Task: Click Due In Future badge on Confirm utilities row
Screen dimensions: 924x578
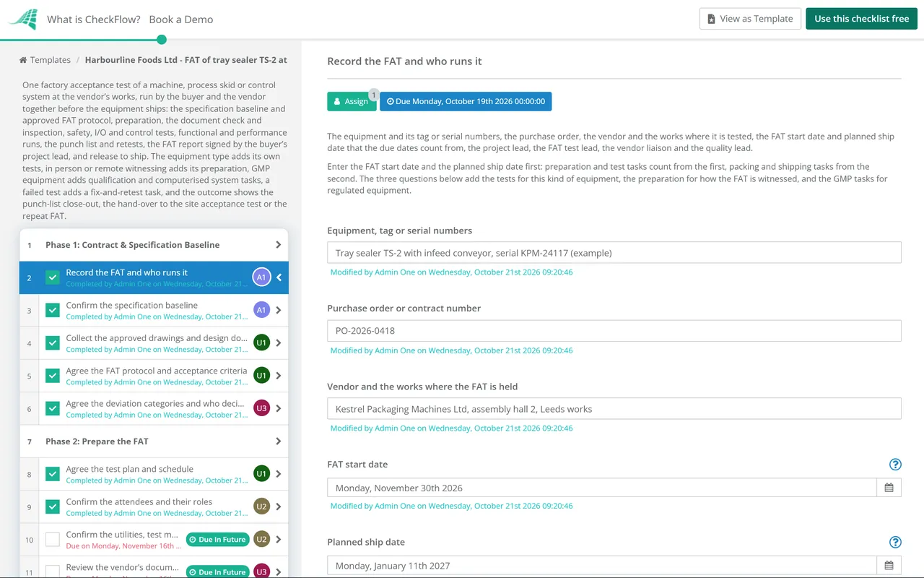Action: [217, 540]
